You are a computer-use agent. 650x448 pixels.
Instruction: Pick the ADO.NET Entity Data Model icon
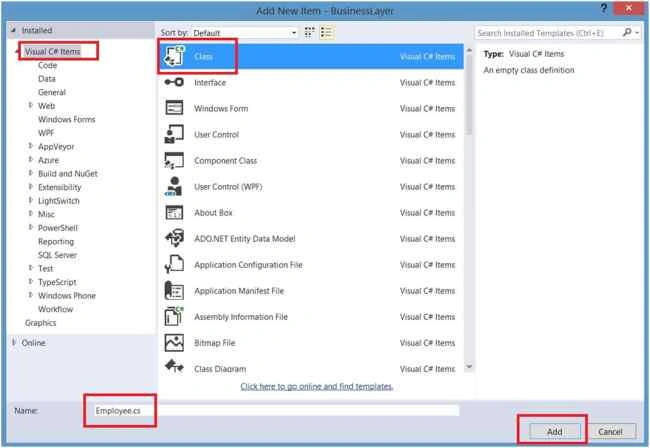174,238
